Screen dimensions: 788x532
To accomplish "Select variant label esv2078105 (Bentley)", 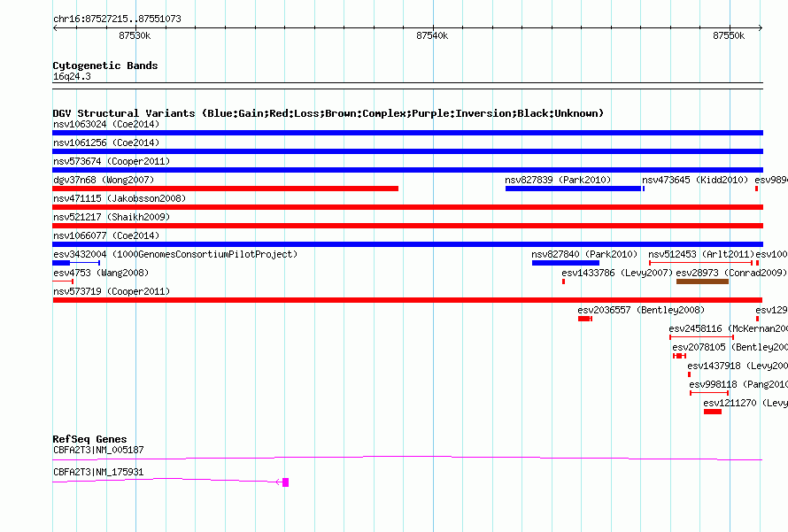I will pos(730,347).
